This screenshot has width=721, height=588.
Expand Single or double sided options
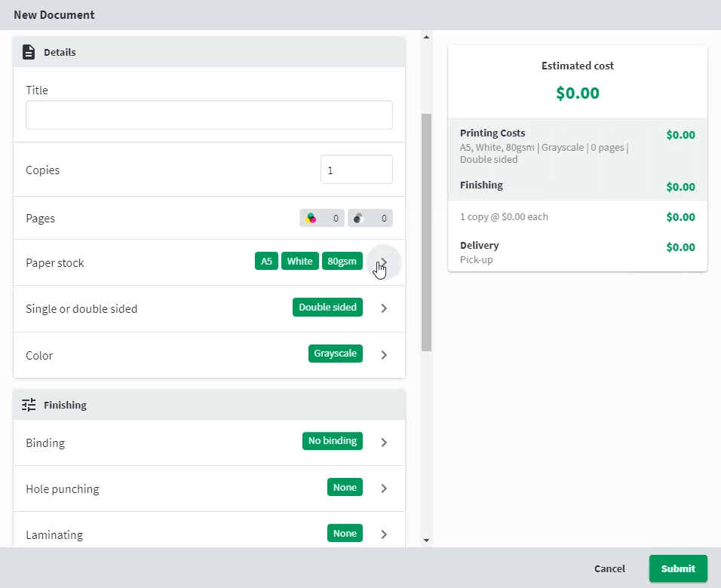[384, 308]
